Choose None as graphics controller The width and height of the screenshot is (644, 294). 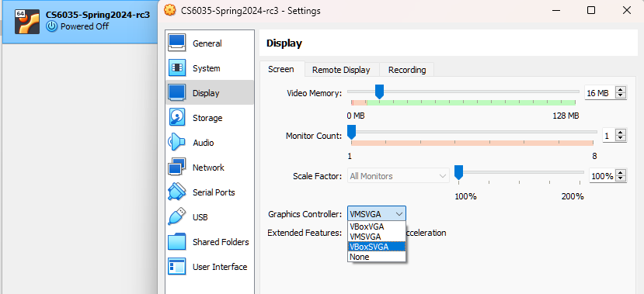377,257
